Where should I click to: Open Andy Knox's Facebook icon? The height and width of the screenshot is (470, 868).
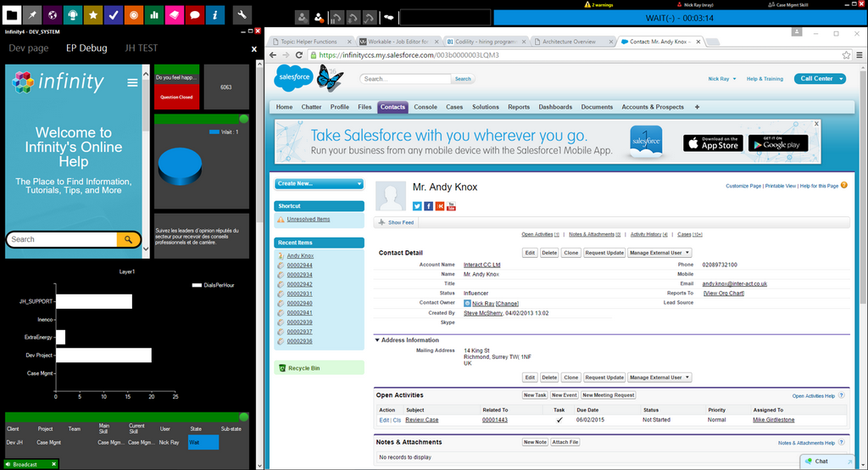[x=428, y=206]
